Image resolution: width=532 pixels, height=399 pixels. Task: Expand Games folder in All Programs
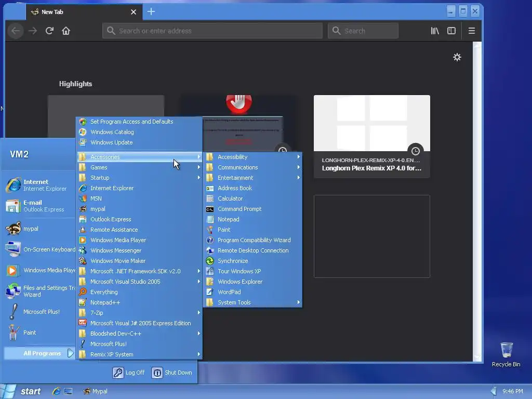pos(139,167)
